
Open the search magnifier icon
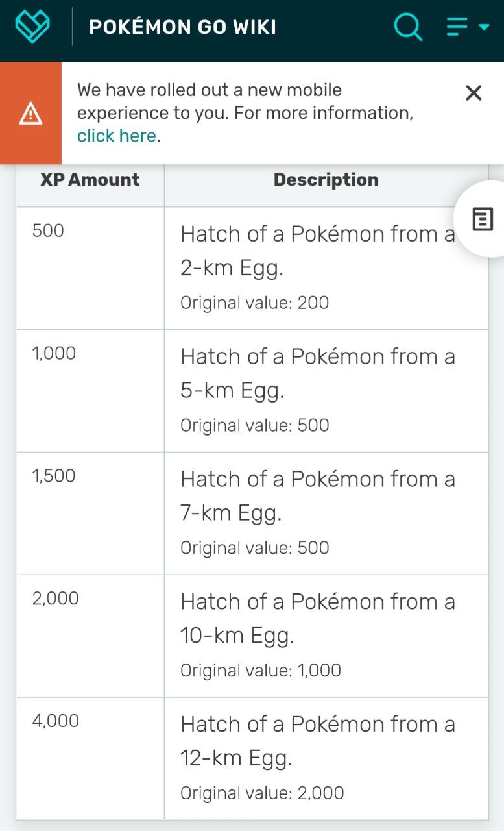tap(408, 27)
